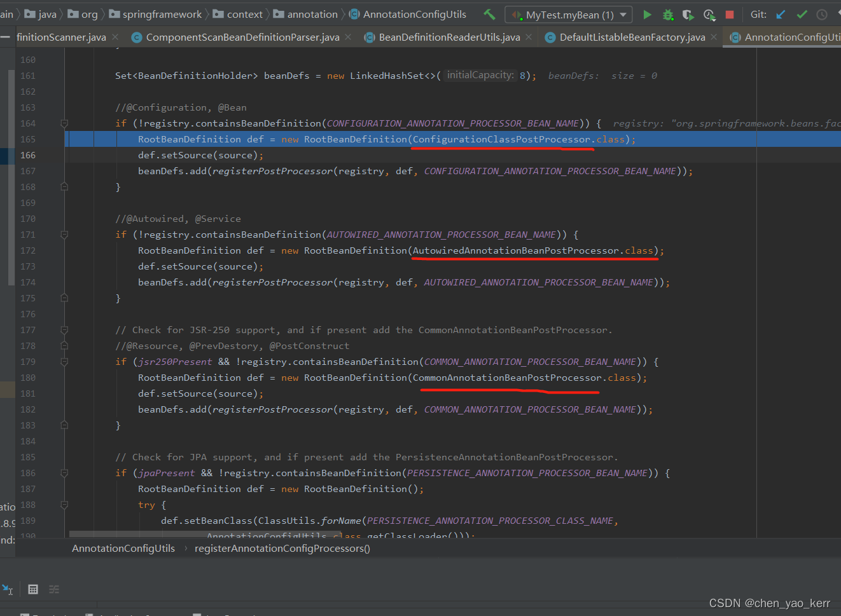Close the DefaultListableBeanFactory.java tab
This screenshot has width=841, height=616.
click(x=714, y=38)
